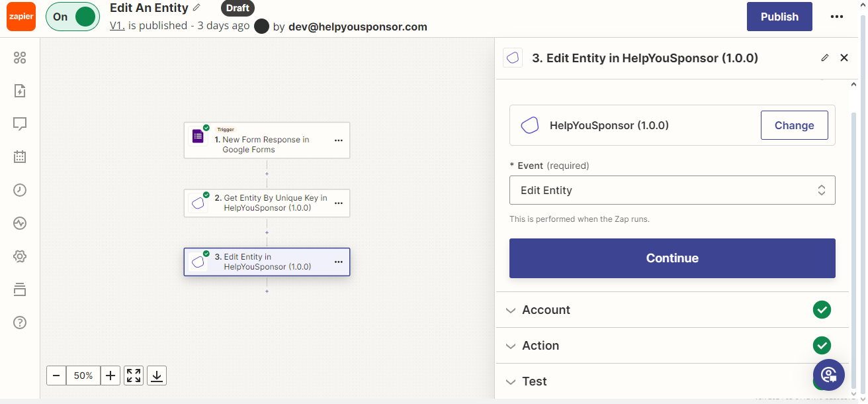868x404 pixels.
Task: Fit the workflow canvas to view
Action: (x=134, y=376)
